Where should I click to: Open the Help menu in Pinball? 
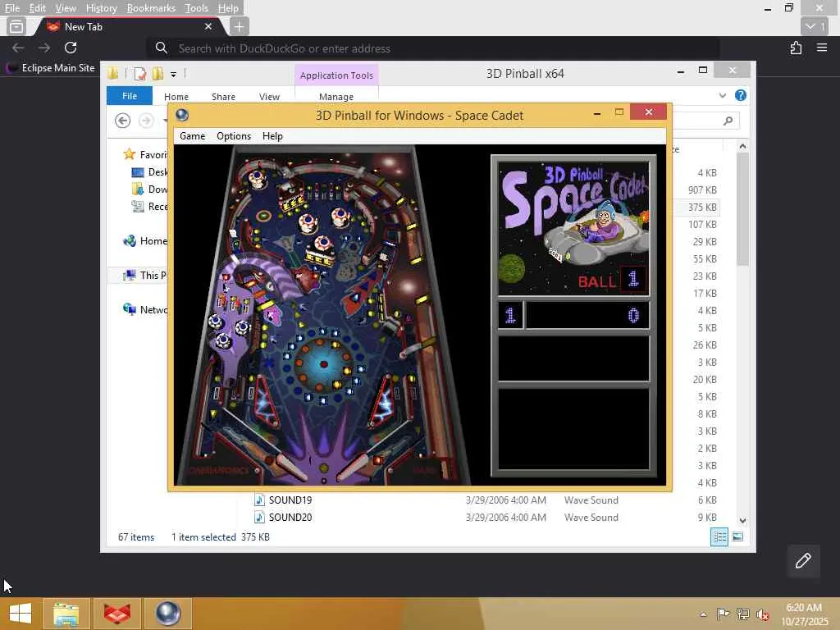coord(272,136)
